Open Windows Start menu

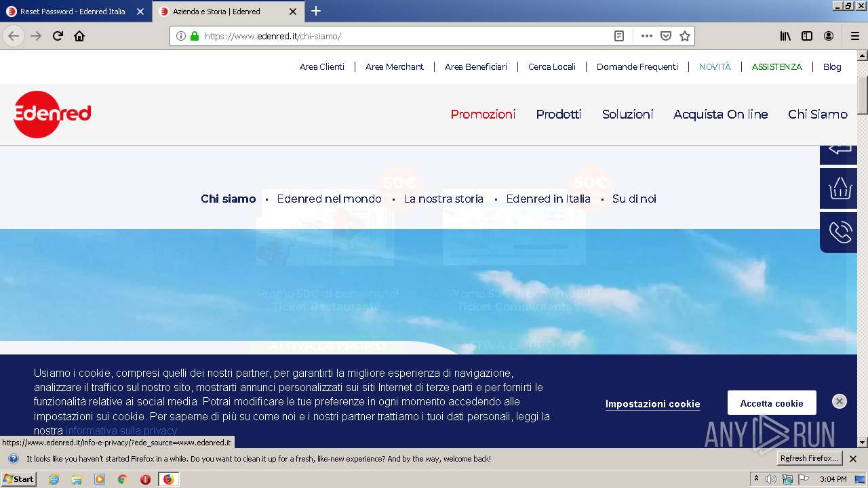[18, 479]
